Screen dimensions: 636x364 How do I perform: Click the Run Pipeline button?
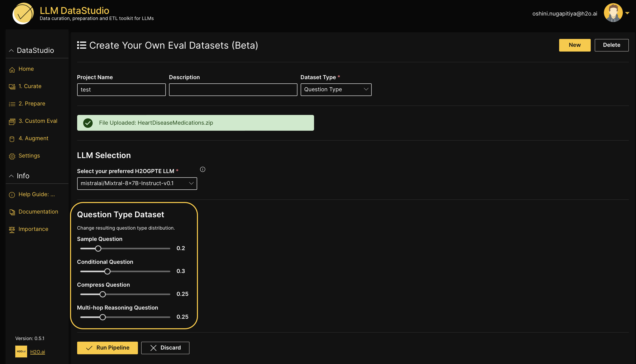tap(107, 348)
